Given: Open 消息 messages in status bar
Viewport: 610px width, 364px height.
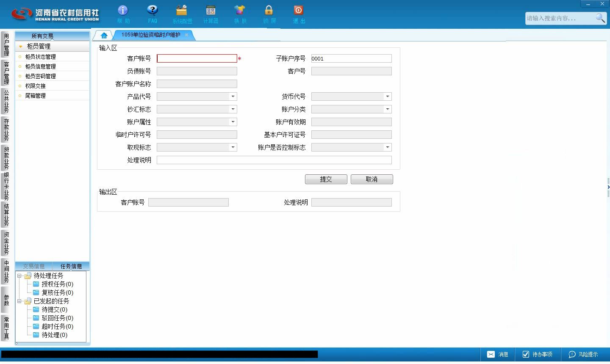Looking at the screenshot, I should [497, 354].
